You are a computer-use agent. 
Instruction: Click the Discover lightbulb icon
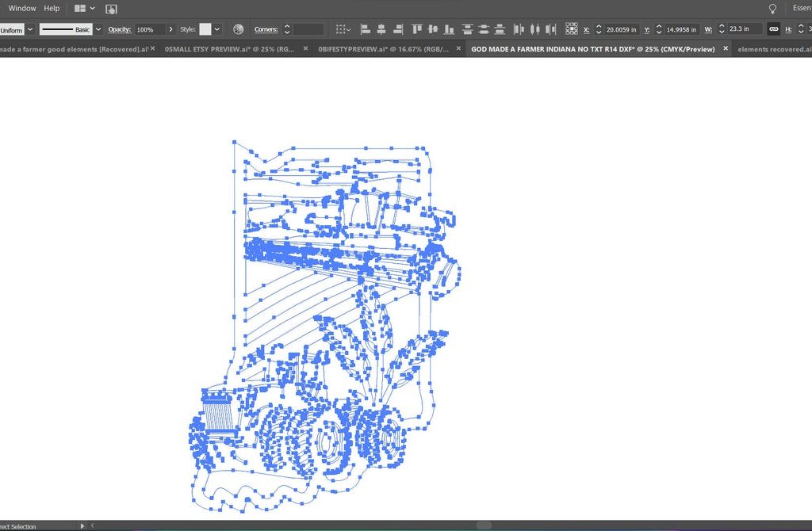tap(772, 8)
